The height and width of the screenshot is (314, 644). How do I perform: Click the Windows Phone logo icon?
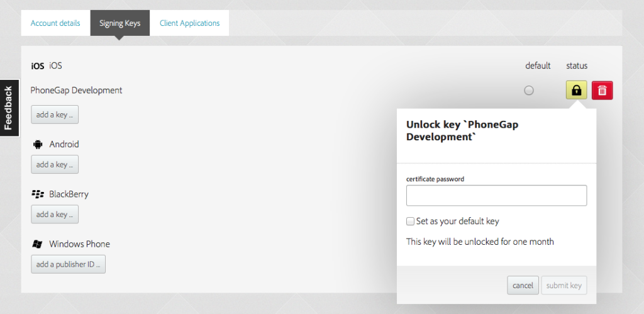coord(37,244)
